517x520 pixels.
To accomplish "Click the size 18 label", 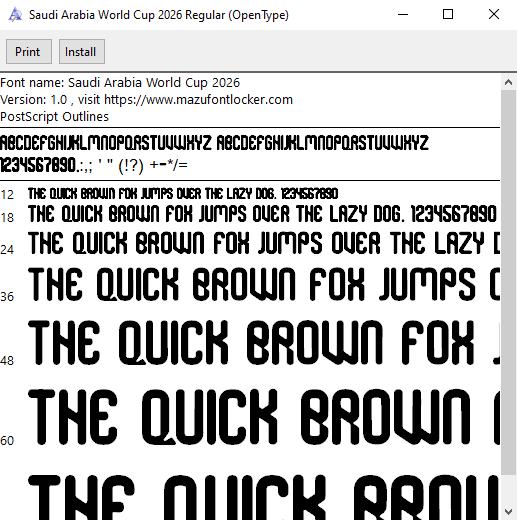I will tap(7, 218).
